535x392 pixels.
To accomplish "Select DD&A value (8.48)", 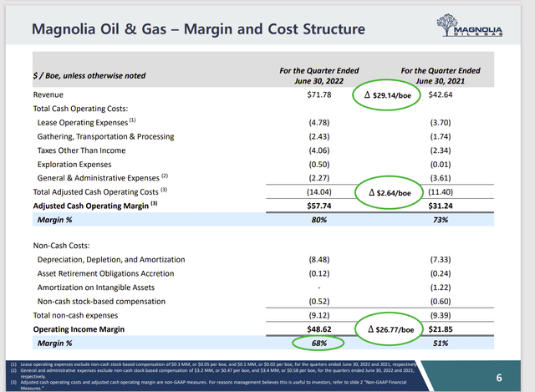I will point(319,260).
